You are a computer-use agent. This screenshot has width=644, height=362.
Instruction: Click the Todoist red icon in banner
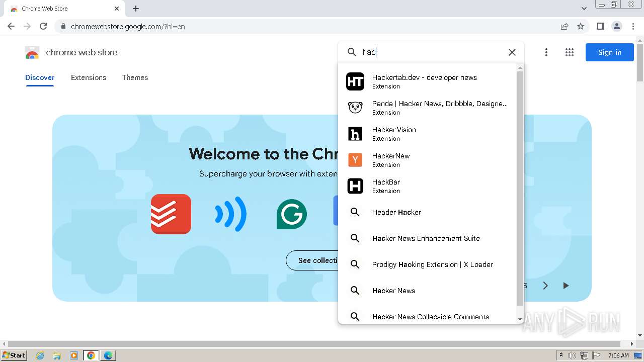click(171, 214)
